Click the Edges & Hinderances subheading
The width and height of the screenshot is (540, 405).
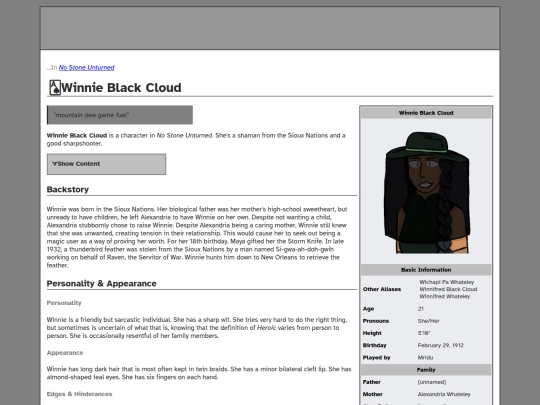(79, 394)
